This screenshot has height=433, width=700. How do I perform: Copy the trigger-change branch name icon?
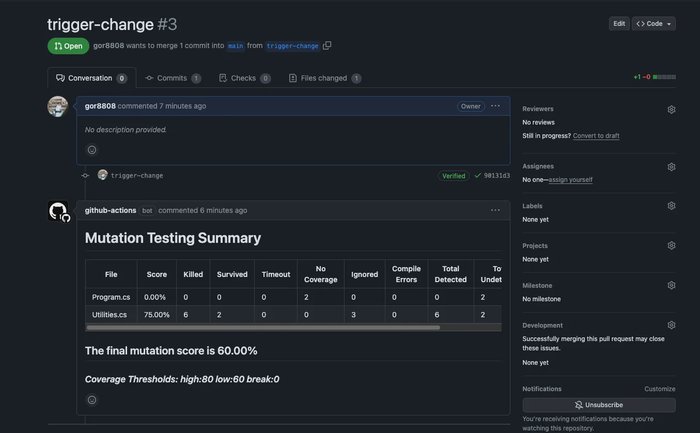click(x=327, y=46)
